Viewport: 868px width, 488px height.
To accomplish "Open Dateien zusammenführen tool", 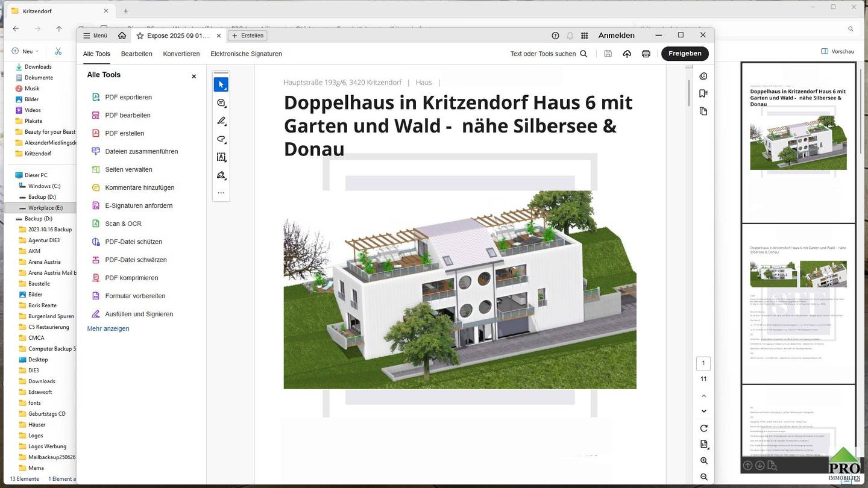I will point(141,151).
